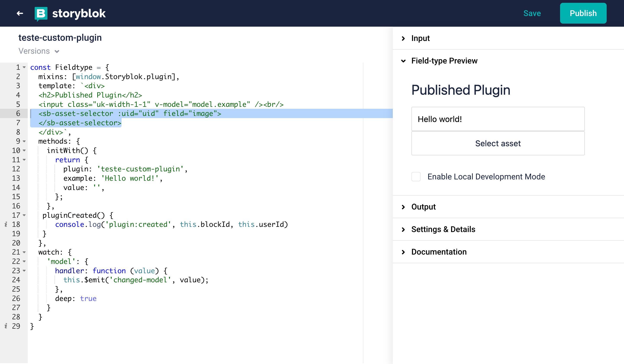The width and height of the screenshot is (624, 364).
Task: Click the plugin: 'teste-custom-plugin' code line
Action: pos(125,169)
